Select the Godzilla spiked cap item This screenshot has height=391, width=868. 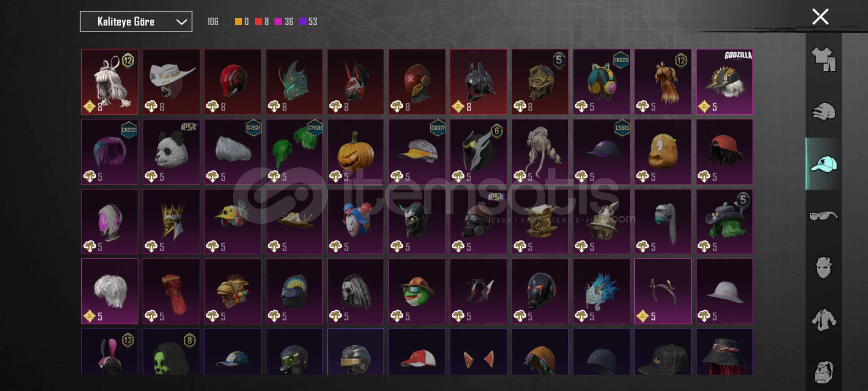[x=724, y=82]
